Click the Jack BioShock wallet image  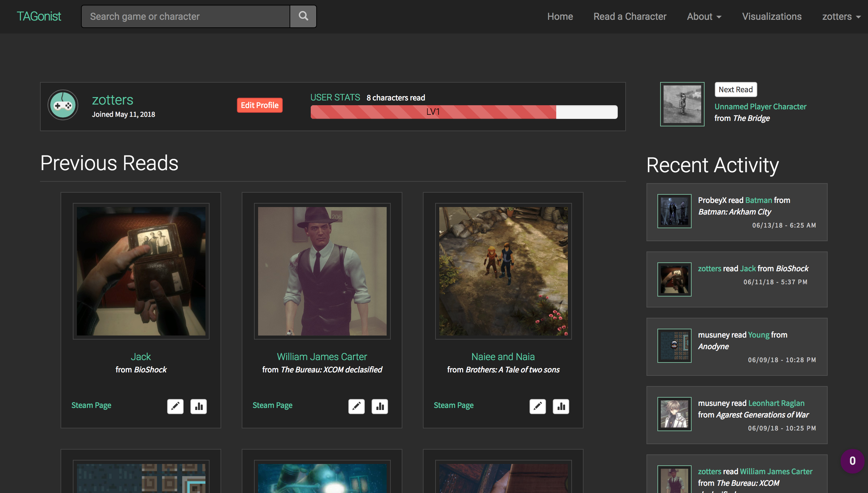(x=141, y=271)
